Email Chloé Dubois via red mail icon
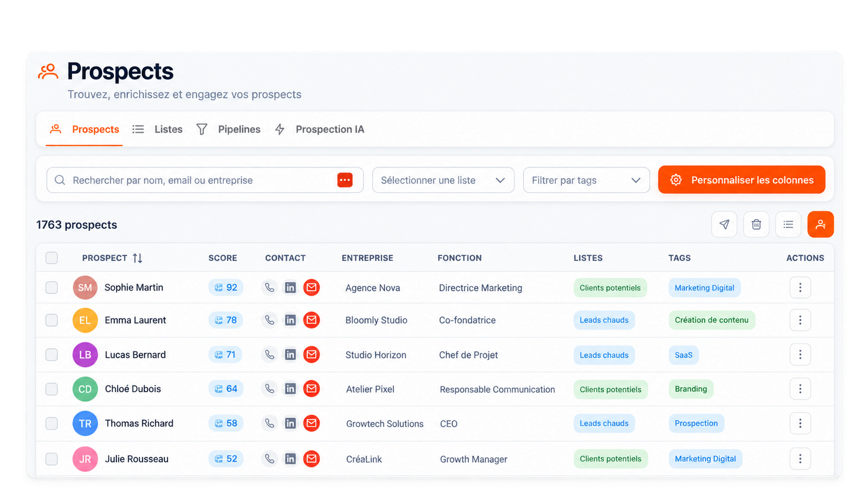The image size is (868, 489). coord(311,389)
